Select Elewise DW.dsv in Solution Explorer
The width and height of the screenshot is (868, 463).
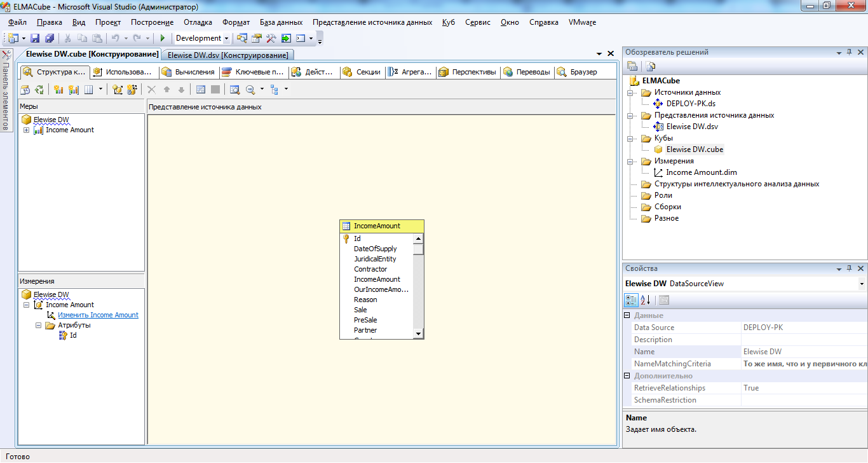pos(692,127)
